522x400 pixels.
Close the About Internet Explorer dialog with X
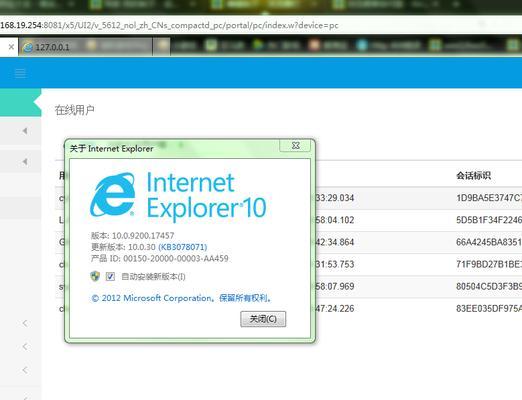[295, 145]
